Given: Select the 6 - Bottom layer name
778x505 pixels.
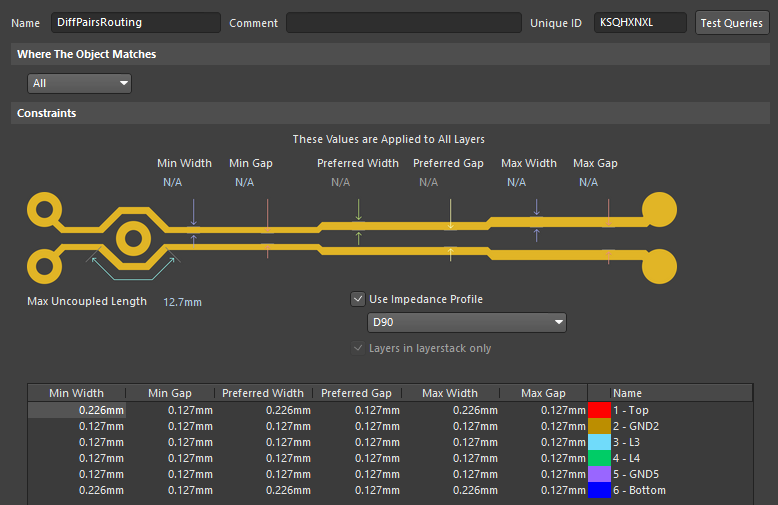Looking at the screenshot, I should (640, 490).
